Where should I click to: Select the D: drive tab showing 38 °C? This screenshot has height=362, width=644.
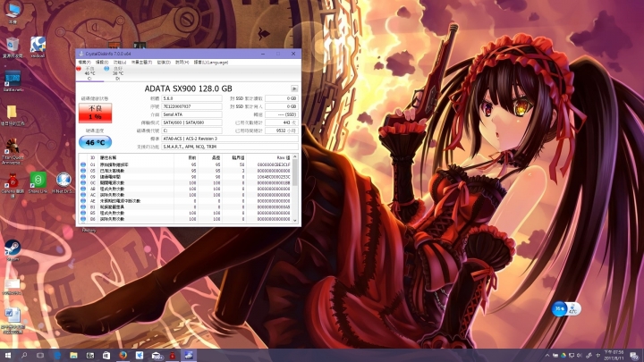[x=117, y=73]
